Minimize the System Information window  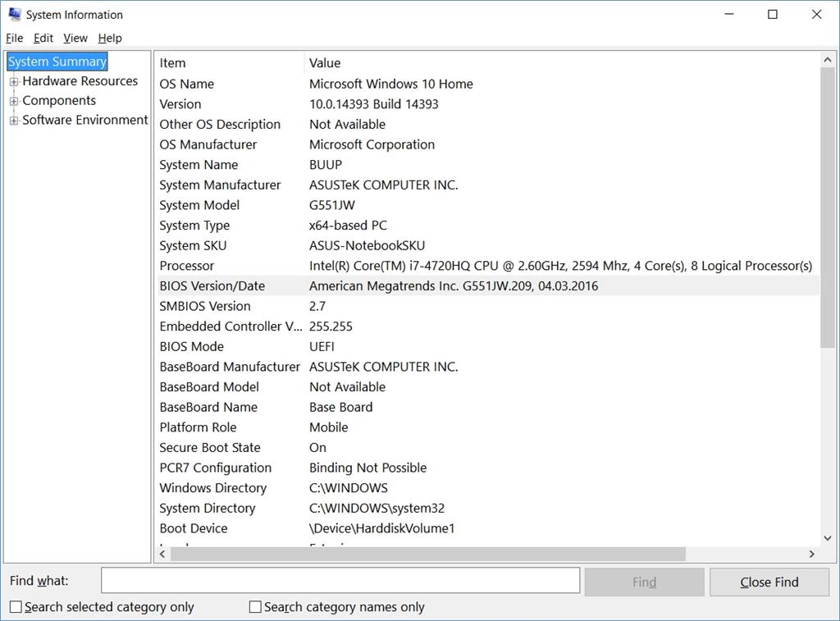coord(729,15)
